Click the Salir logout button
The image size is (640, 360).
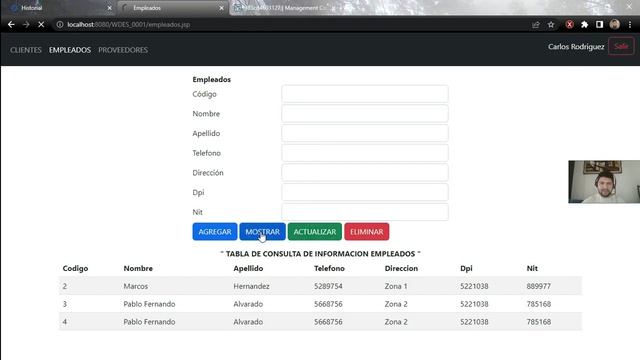pyautogui.click(x=621, y=46)
